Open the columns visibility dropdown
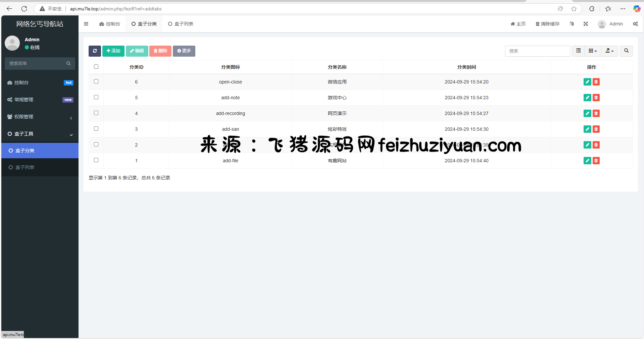Image resolution: width=644 pixels, height=339 pixels. coord(593,51)
